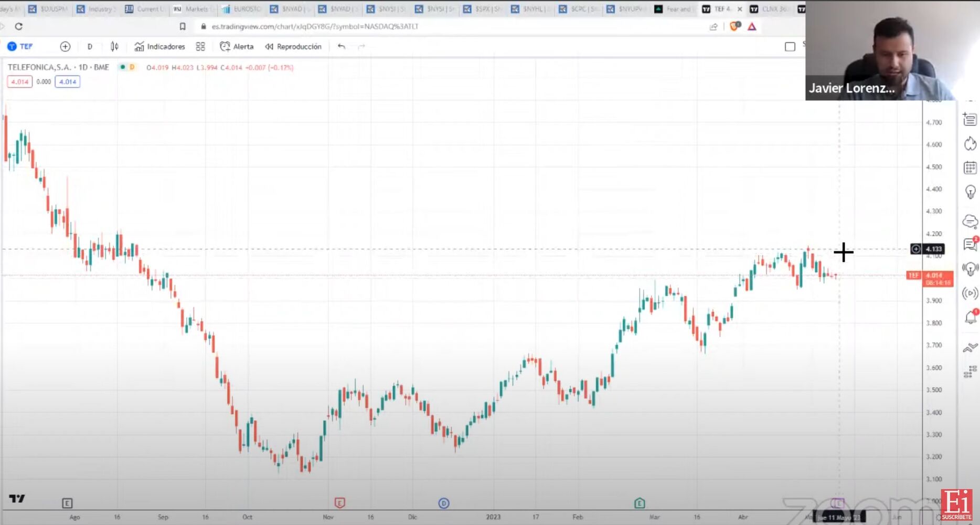Click the blue 4.014 buy price button

tap(67, 82)
